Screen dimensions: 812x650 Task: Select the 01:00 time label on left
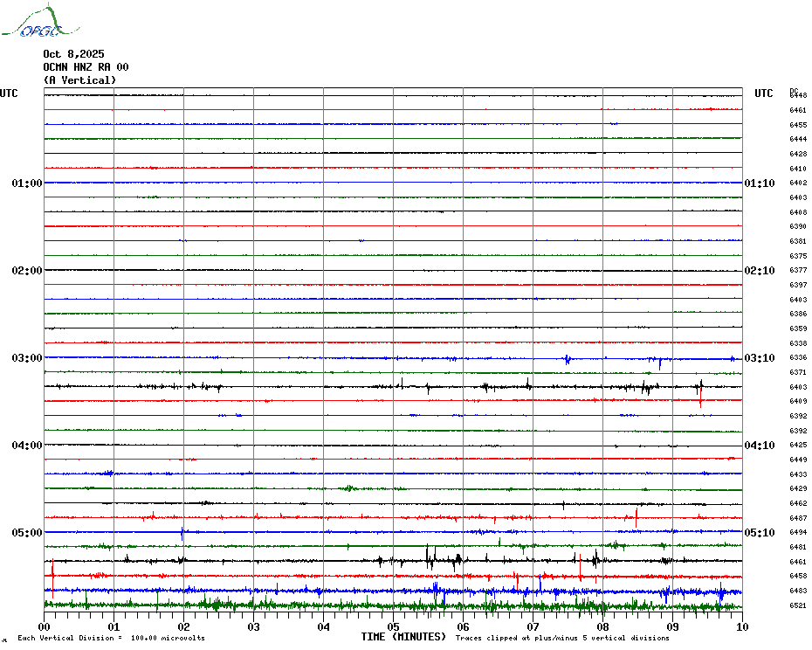point(27,183)
